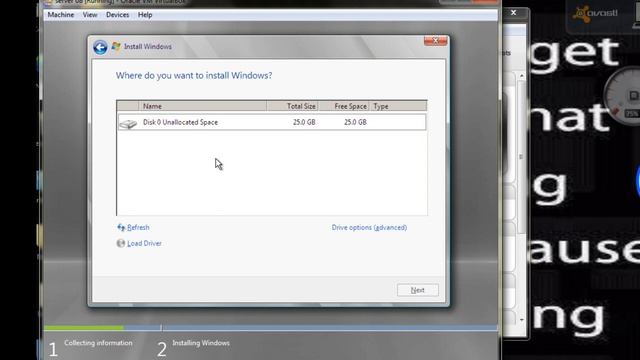Click the Next button
Viewport: 640px width, 360px height.
[418, 290]
